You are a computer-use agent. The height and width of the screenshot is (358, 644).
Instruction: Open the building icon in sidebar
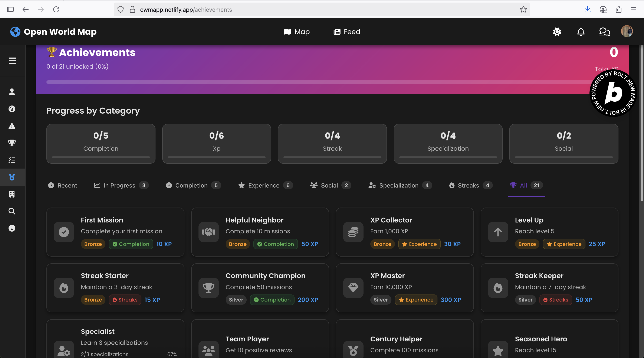[12, 194]
